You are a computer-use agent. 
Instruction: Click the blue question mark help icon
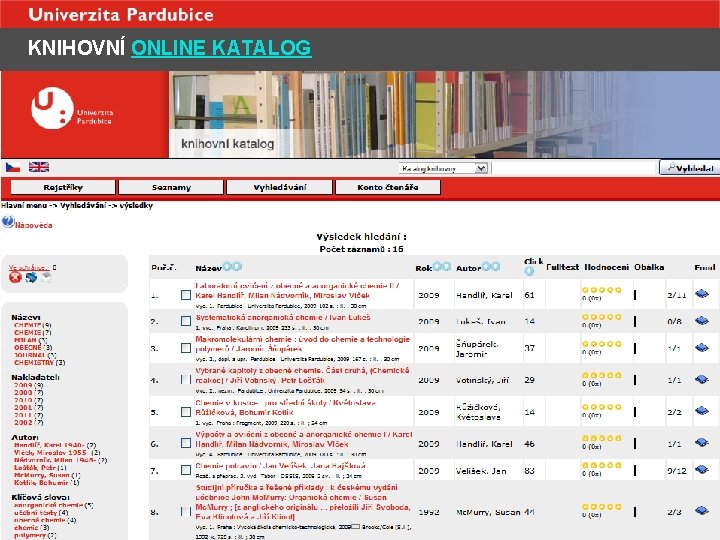coord(8,222)
